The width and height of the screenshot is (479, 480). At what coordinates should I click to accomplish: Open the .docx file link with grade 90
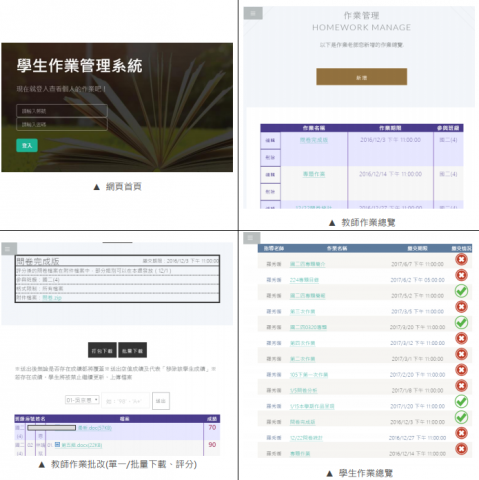82,445
